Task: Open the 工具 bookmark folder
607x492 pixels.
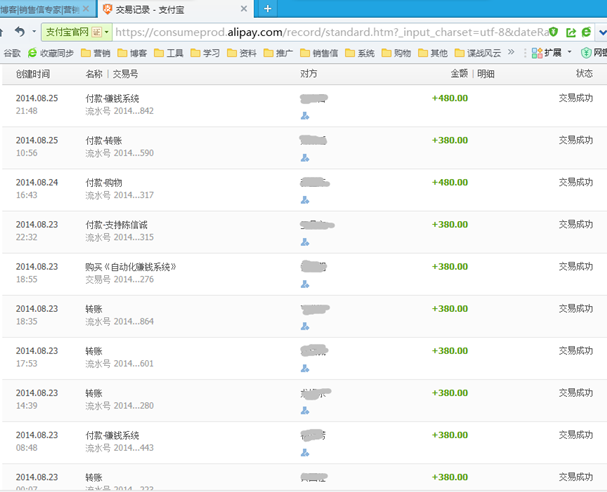Action: (x=168, y=53)
